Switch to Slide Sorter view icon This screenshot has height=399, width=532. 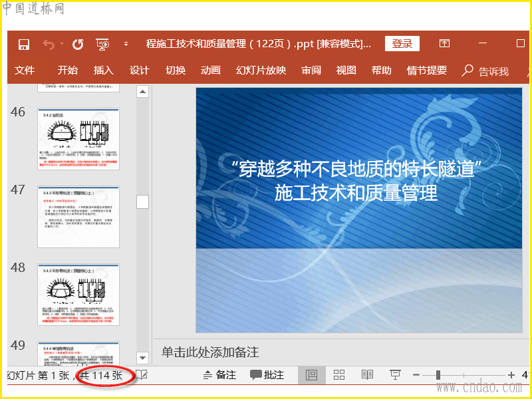339,375
